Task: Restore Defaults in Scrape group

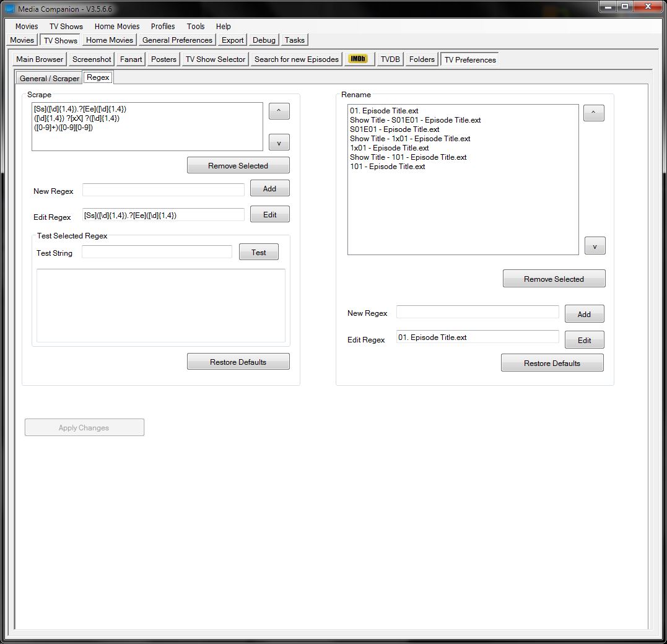Action: click(238, 362)
